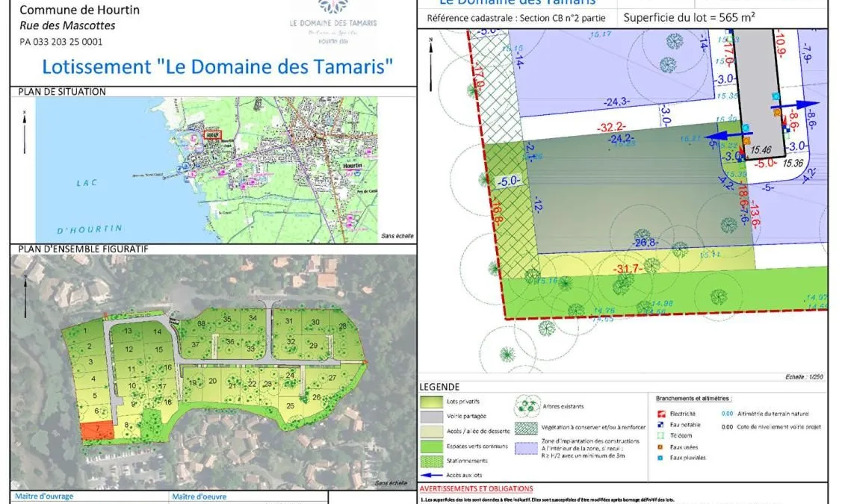The width and height of the screenshot is (845, 504).
Task: Click the "Maître d'oeuvre" label
Action: coord(199,497)
